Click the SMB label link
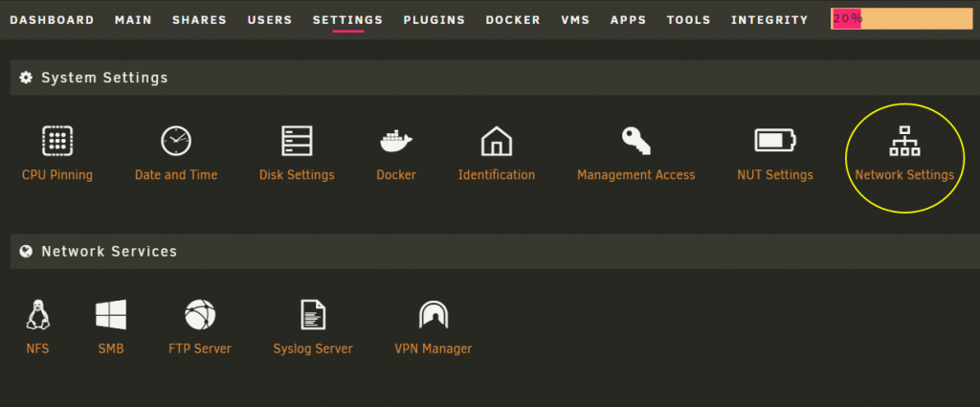Image resolution: width=980 pixels, height=407 pixels. tap(111, 349)
